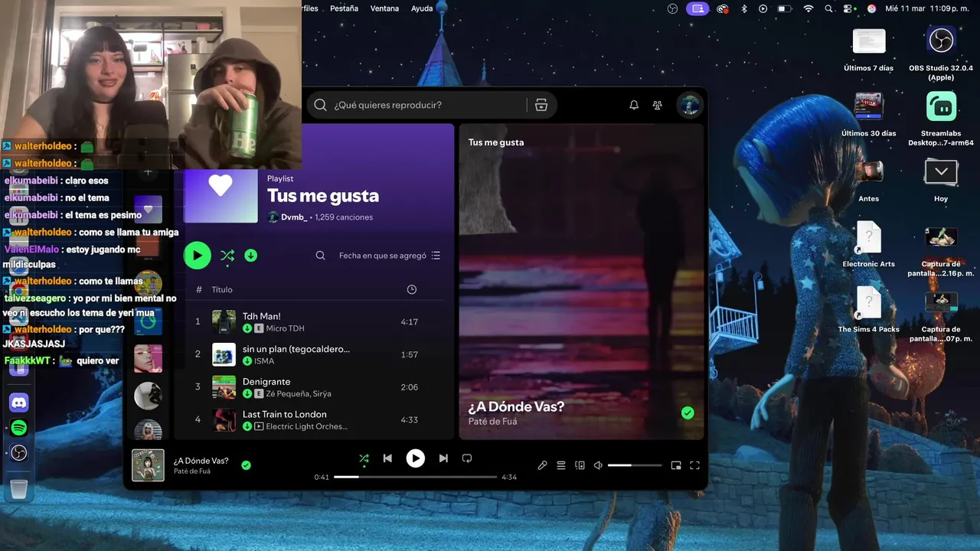The image size is (980, 551).
Task: Click the Wi-Fi status icon
Action: (x=808, y=8)
